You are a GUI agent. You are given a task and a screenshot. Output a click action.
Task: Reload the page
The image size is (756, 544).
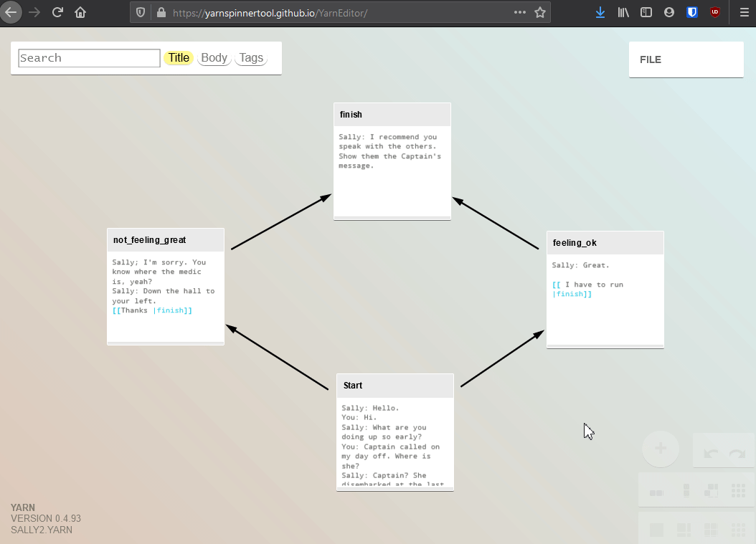58,12
